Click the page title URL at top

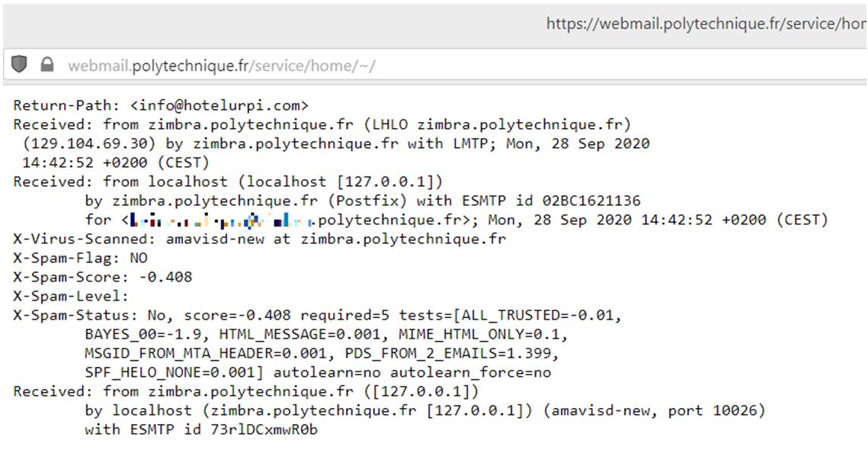tap(706, 24)
